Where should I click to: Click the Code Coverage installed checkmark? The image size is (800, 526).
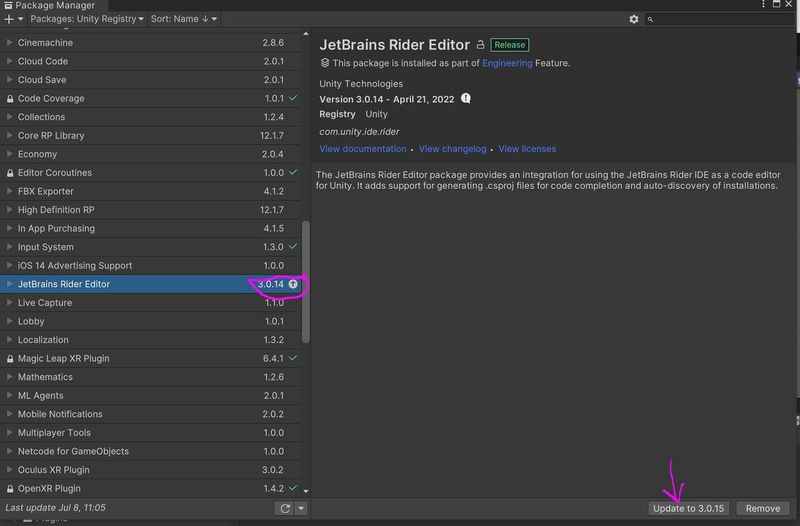pos(293,97)
